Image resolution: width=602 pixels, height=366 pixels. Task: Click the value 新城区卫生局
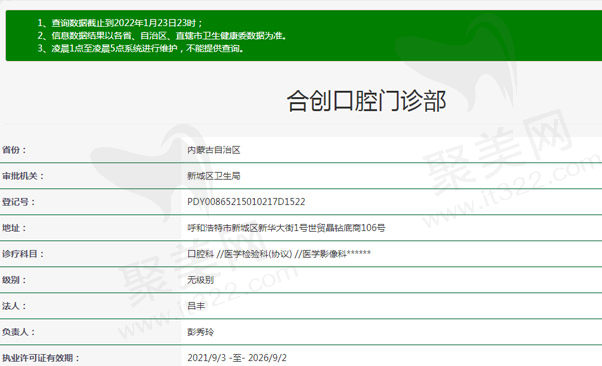213,176
